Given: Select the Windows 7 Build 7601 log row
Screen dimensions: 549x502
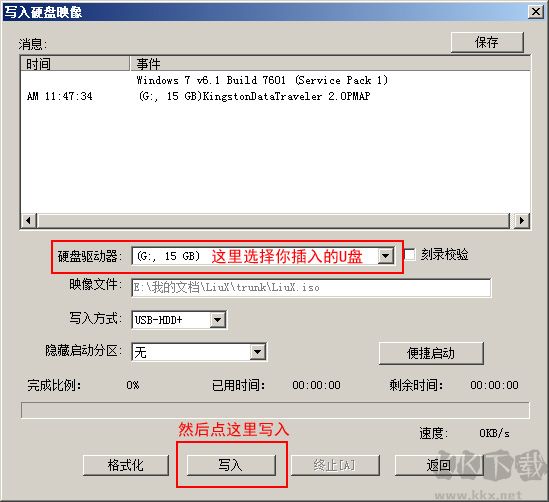Looking at the screenshot, I should (262, 80).
